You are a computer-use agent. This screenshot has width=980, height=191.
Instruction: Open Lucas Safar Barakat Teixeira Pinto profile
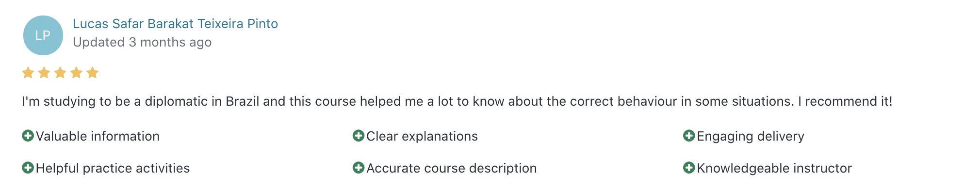point(175,24)
